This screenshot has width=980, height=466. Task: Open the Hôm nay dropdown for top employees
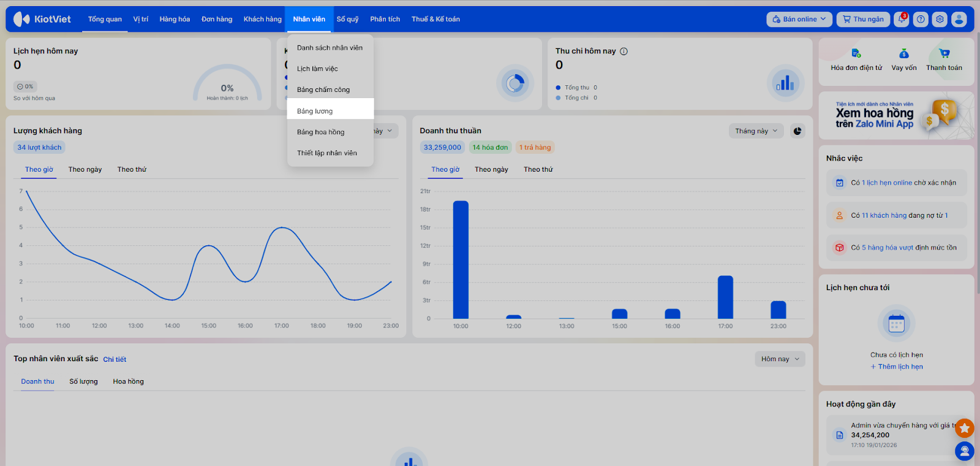pyautogui.click(x=780, y=359)
